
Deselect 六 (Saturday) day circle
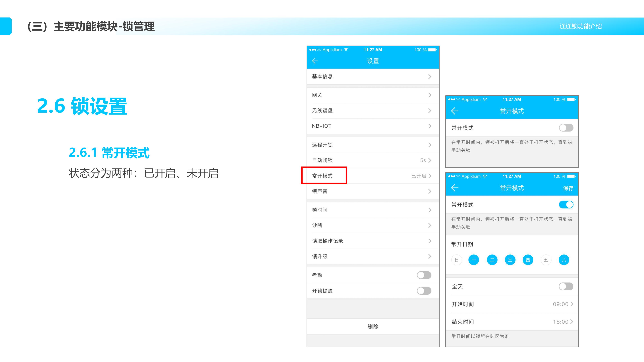564,260
